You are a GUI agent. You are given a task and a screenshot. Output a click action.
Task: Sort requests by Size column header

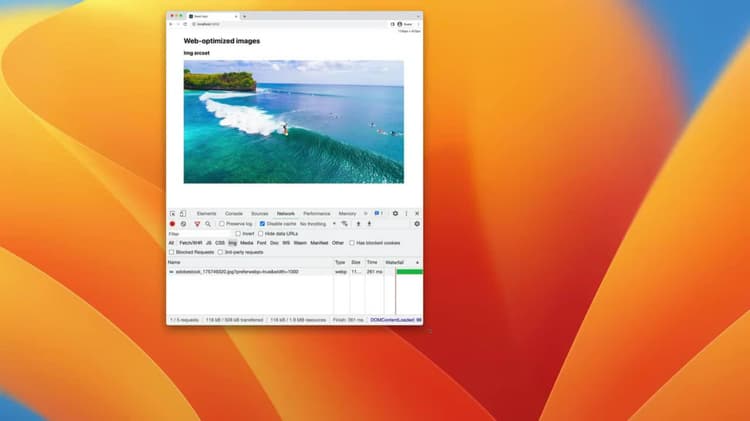click(x=356, y=263)
